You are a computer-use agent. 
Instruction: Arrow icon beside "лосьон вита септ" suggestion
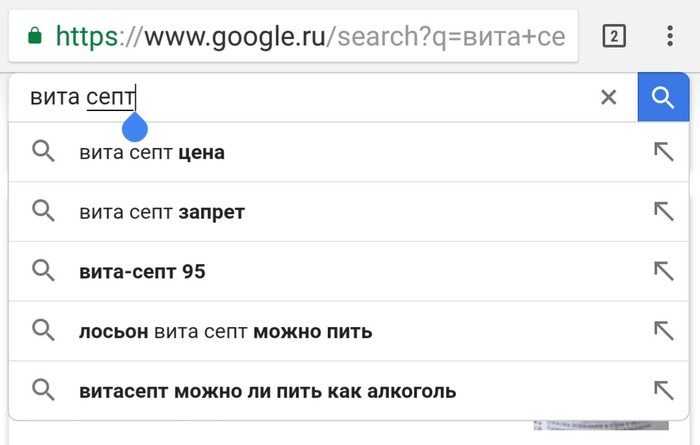[662, 331]
